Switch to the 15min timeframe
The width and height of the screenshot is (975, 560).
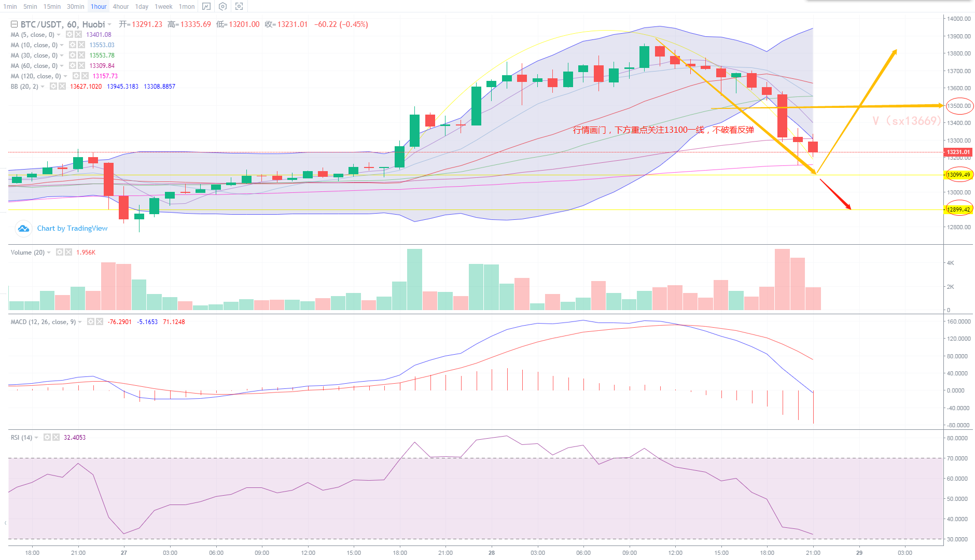tap(52, 7)
